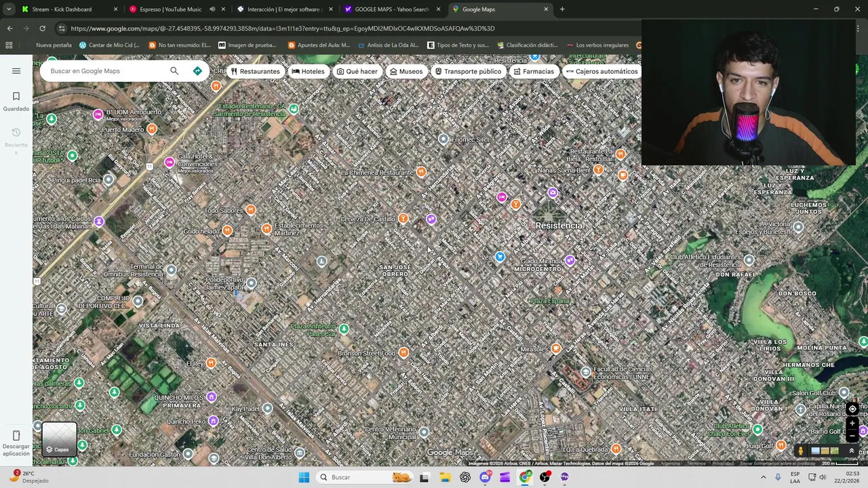The image size is (868, 488).
Task: Click the Terminal de Omnibus Resistencia pin
Action: 172,270
